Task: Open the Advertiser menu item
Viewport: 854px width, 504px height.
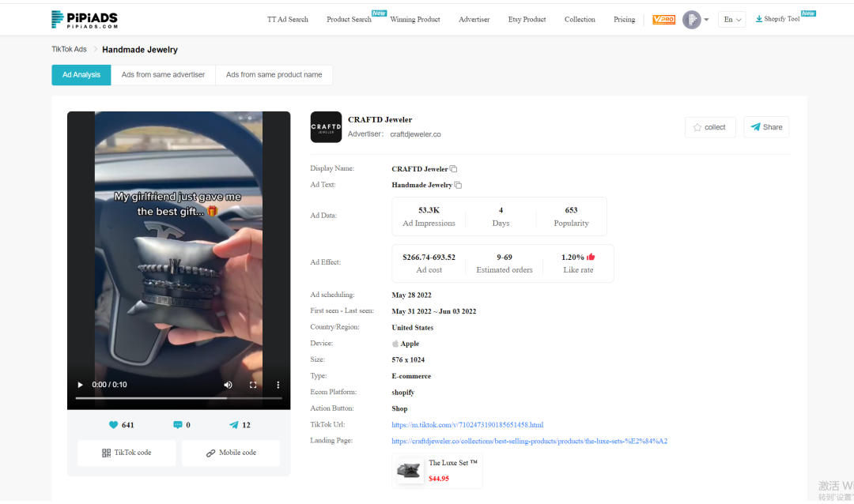Action: (x=474, y=20)
